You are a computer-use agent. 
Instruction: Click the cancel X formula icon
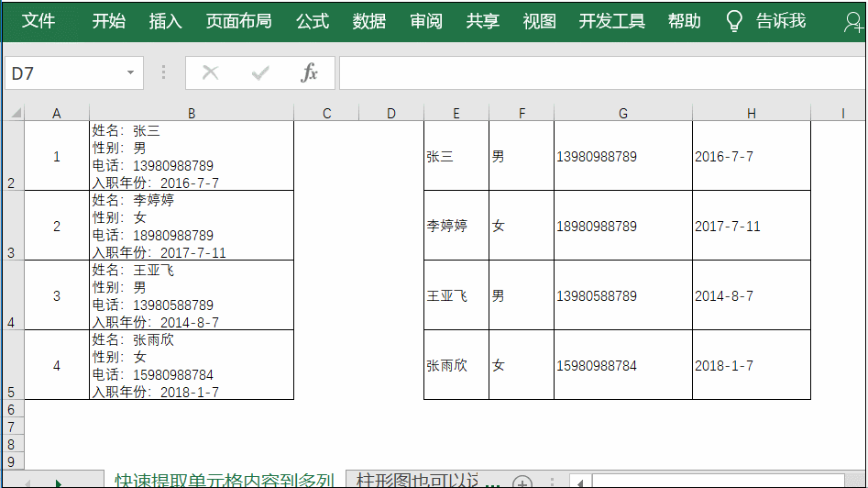tap(211, 72)
